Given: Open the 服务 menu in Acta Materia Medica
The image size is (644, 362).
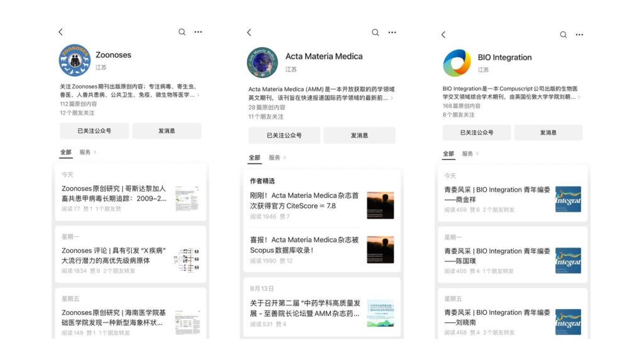Looking at the screenshot, I should [277, 158].
